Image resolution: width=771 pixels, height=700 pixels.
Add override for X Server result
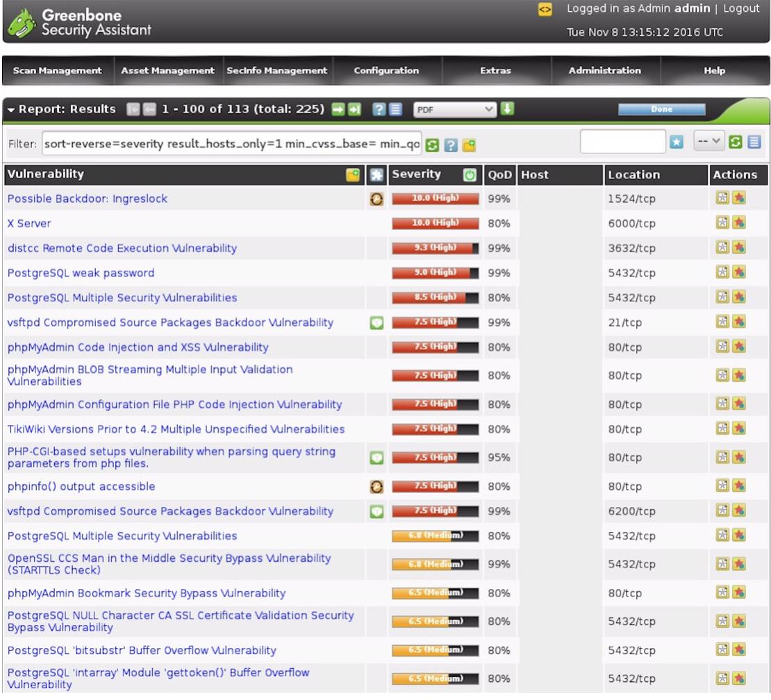click(x=739, y=223)
